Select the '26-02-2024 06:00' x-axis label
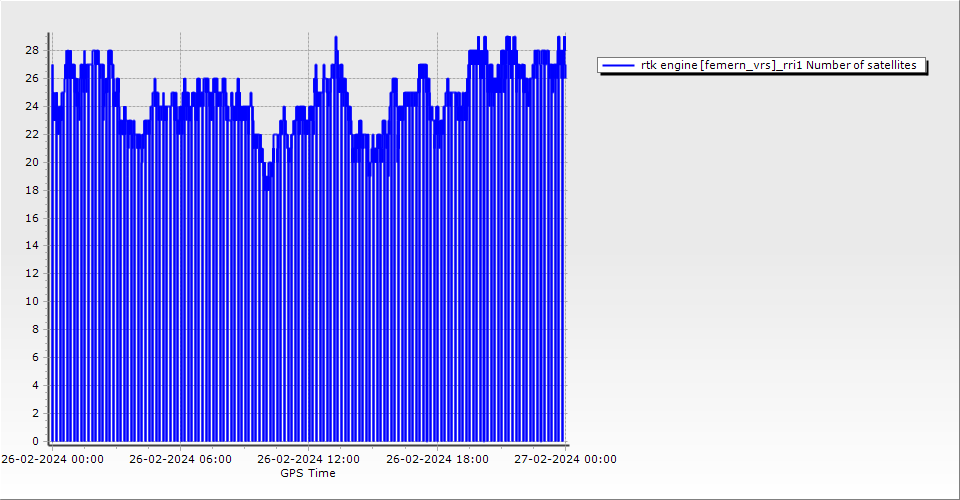The height and width of the screenshot is (500, 960). [180, 459]
